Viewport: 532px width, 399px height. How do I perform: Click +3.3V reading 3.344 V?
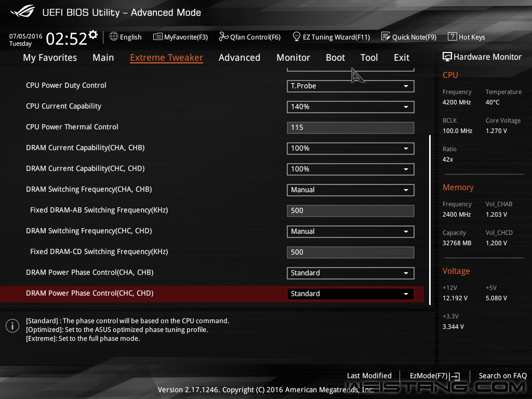(x=453, y=327)
